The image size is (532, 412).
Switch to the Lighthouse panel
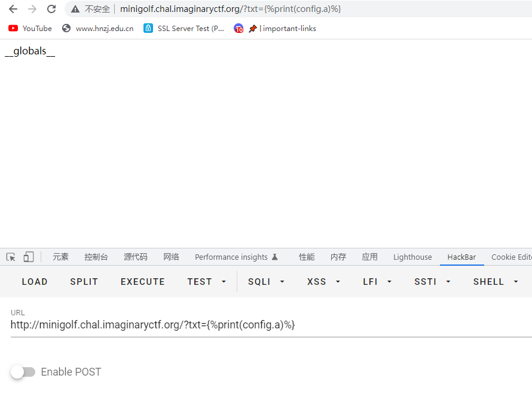coord(412,257)
